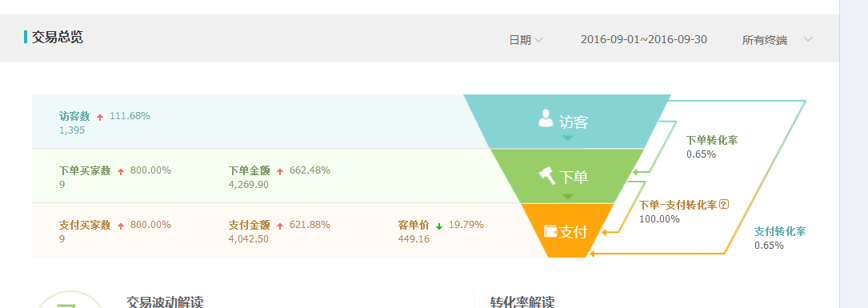Click the 交易总览 section heading
This screenshot has height=308, width=868.
point(57,38)
